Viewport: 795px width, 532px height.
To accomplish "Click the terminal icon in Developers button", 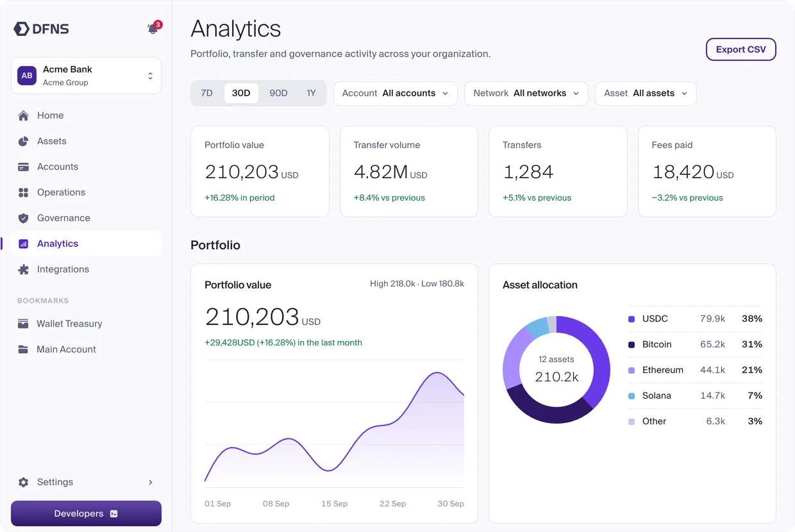I will tap(113, 513).
